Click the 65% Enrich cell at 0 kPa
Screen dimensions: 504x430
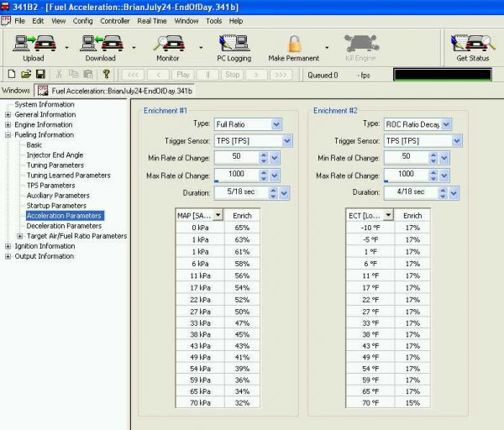[x=242, y=228]
